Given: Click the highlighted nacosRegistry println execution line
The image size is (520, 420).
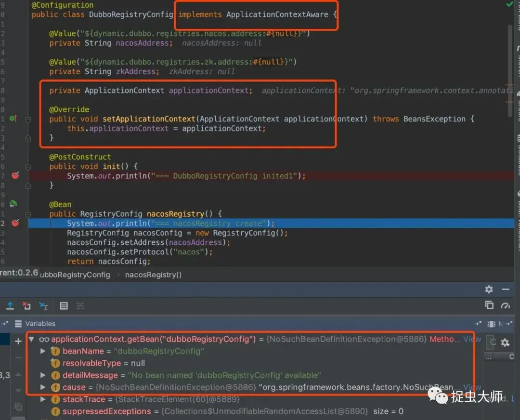Looking at the screenshot, I should 271,223.
